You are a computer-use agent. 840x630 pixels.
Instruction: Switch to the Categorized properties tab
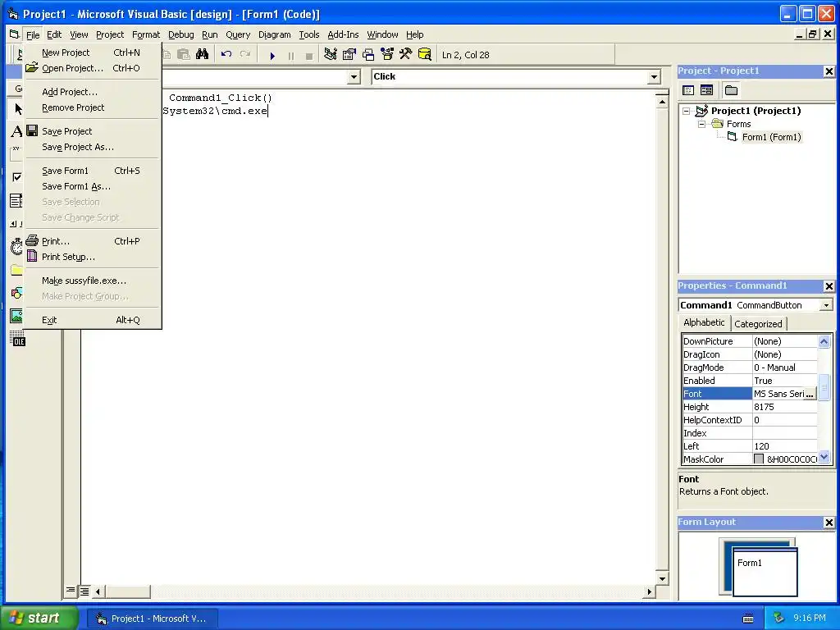click(x=758, y=323)
